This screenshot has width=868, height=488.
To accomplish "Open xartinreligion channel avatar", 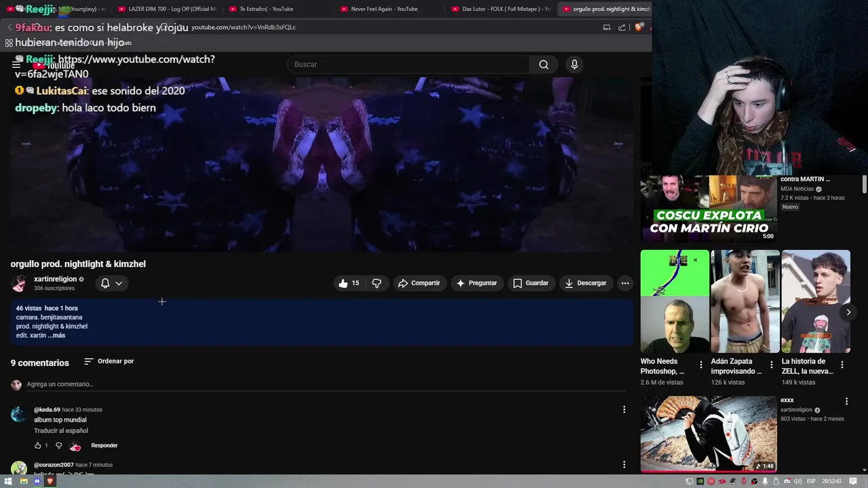I will coord(19,283).
